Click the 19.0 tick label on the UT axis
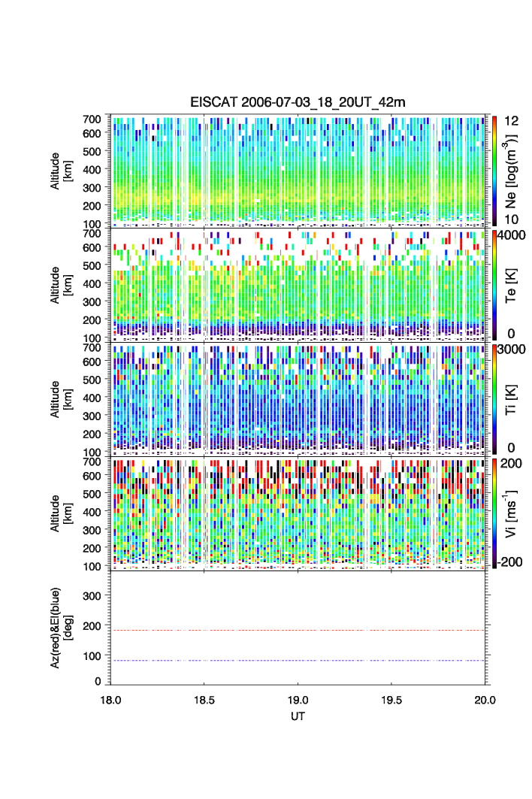 tap(298, 700)
